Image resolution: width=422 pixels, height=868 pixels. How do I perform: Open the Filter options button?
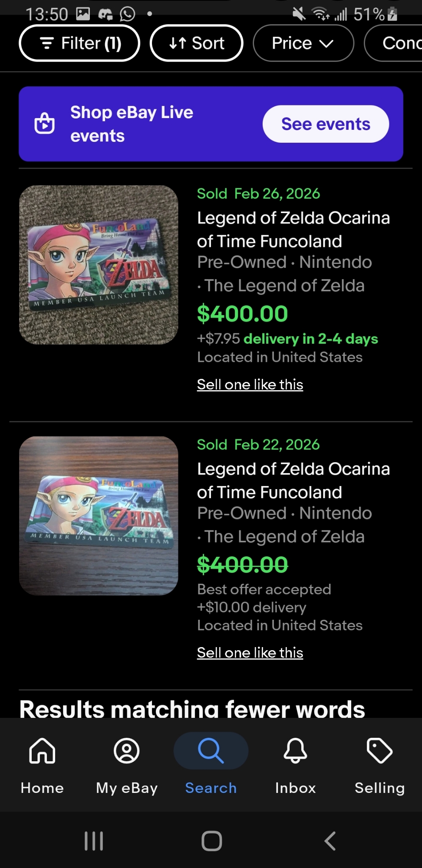[x=79, y=43]
